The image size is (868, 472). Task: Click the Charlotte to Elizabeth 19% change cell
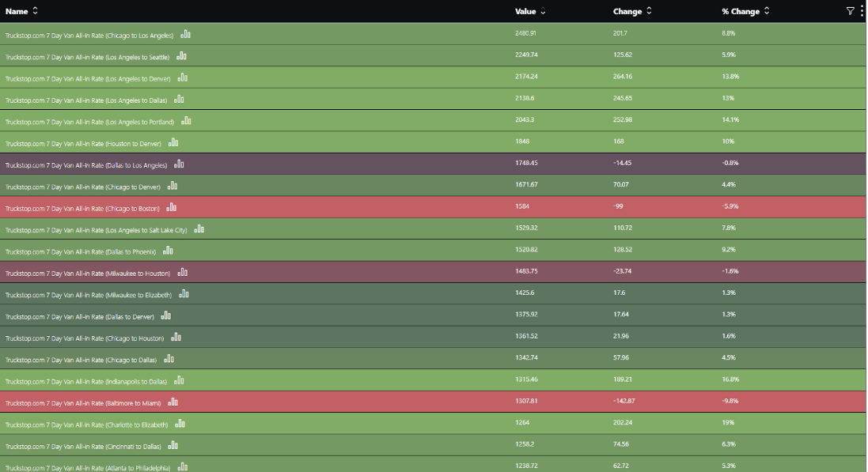(727, 423)
